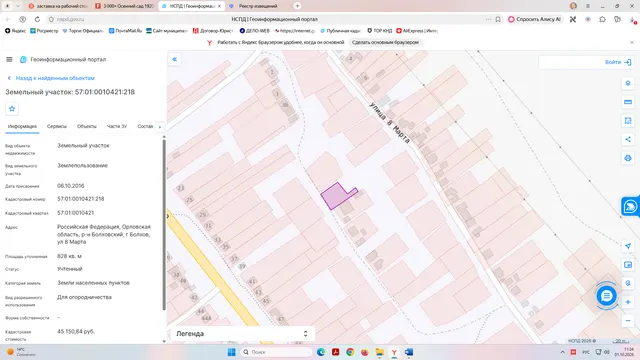
Task: Switch to the Части ЗУ tab
Action: pos(117,127)
